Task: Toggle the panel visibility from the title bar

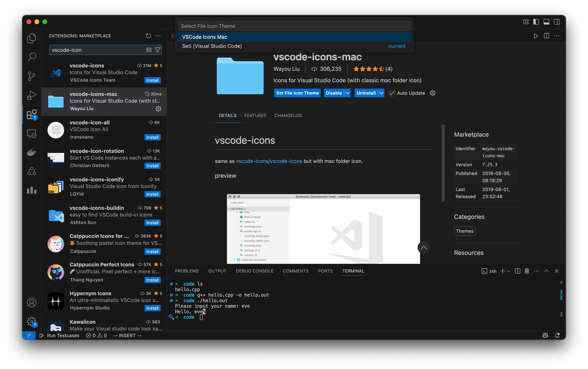Action: point(546,22)
